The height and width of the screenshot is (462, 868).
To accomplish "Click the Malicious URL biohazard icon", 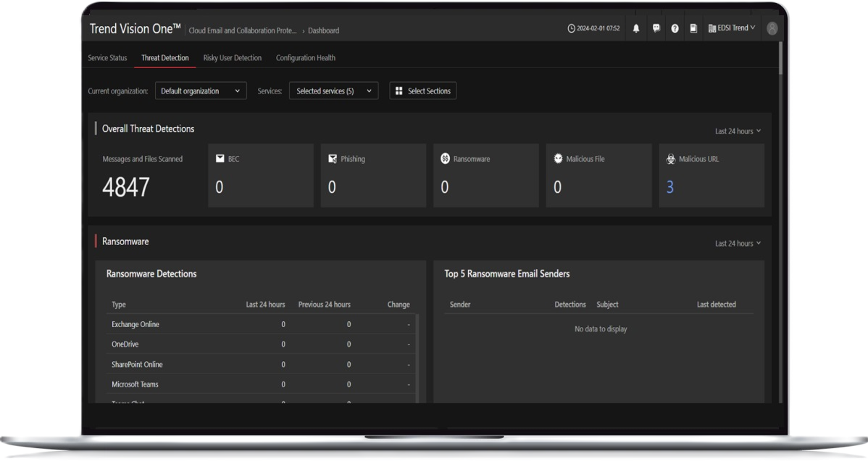I will click(x=671, y=159).
